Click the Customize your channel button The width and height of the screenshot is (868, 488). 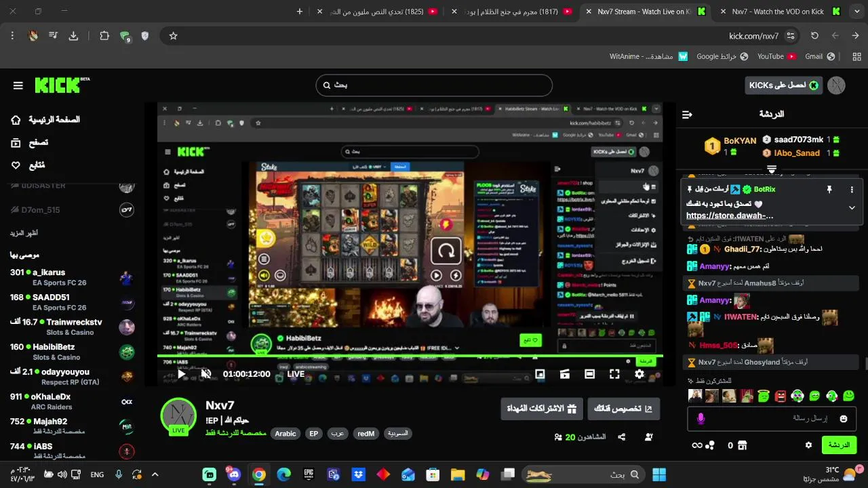pos(623,409)
